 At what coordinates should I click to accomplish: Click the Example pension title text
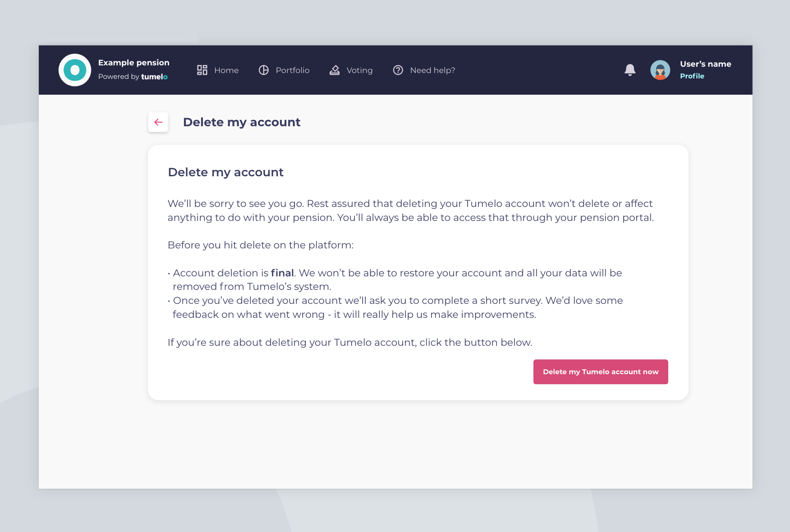coord(134,63)
